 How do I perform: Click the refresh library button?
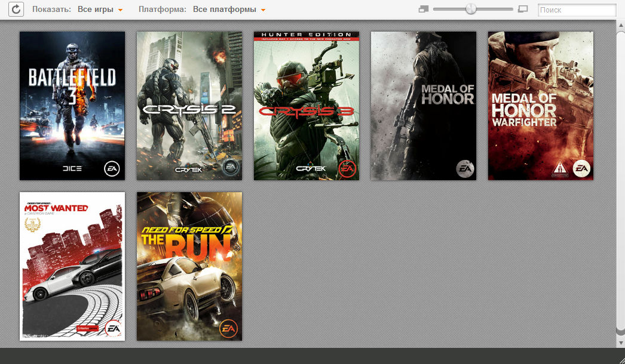pyautogui.click(x=16, y=9)
